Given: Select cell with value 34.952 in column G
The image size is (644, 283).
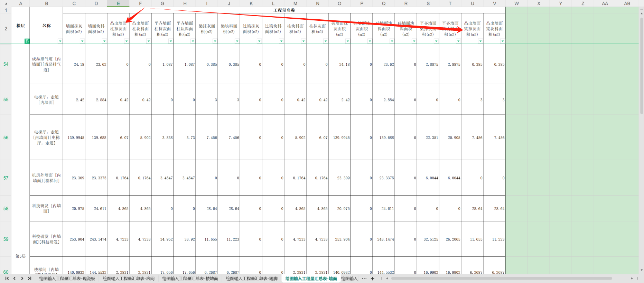Looking at the screenshot, I should [x=162, y=239].
